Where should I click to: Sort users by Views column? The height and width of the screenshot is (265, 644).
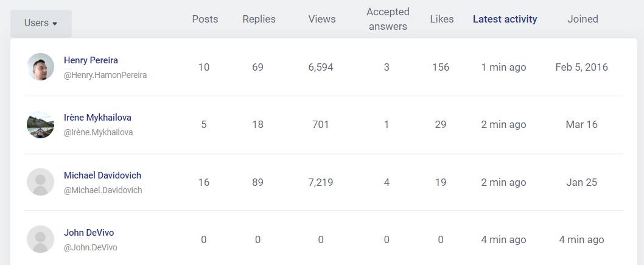coord(322,19)
